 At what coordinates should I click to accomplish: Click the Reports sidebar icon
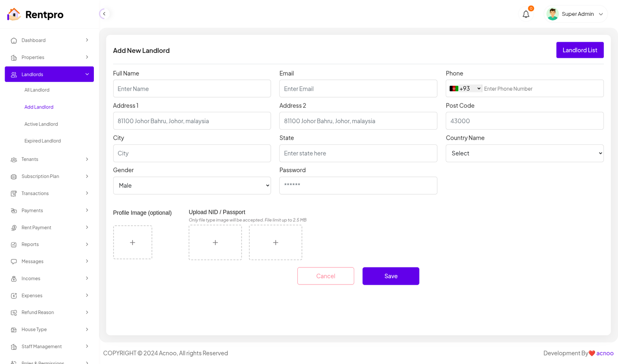pos(14,245)
